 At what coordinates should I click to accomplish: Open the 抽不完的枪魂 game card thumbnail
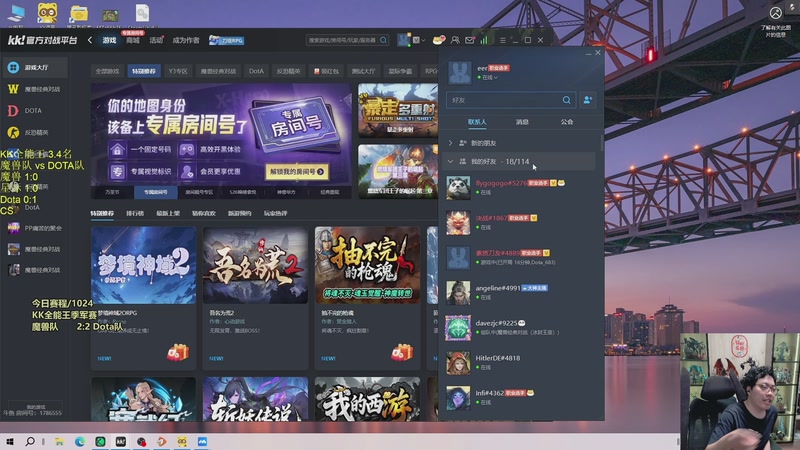(367, 265)
